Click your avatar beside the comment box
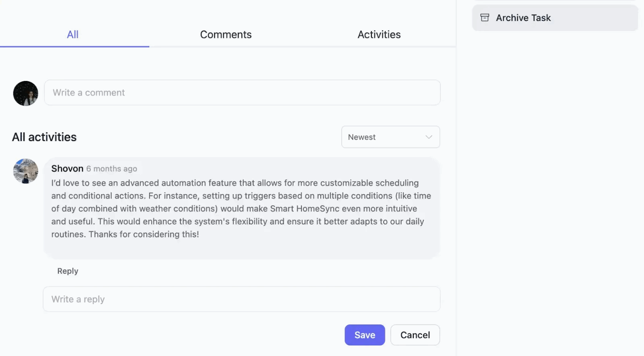The image size is (644, 356). (x=26, y=93)
